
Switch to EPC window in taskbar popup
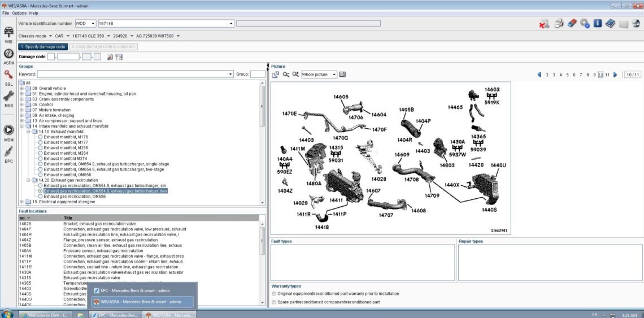[142, 290]
